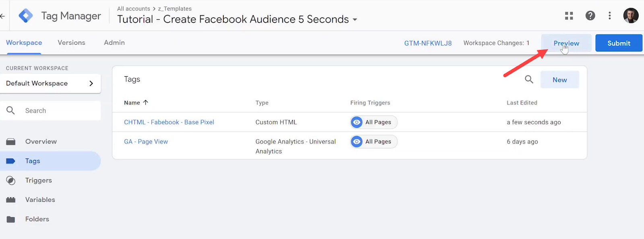Open the Google apps grid
Viewport: 644px width, 239px height.
click(569, 16)
